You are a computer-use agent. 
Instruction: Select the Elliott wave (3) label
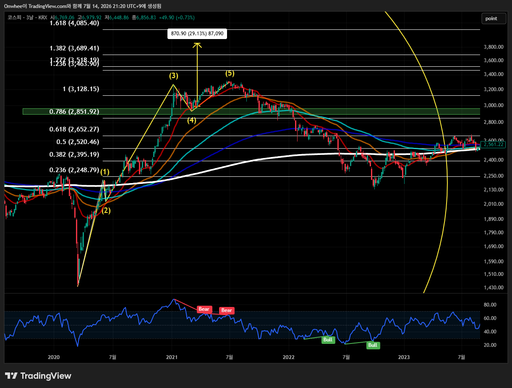click(x=173, y=76)
